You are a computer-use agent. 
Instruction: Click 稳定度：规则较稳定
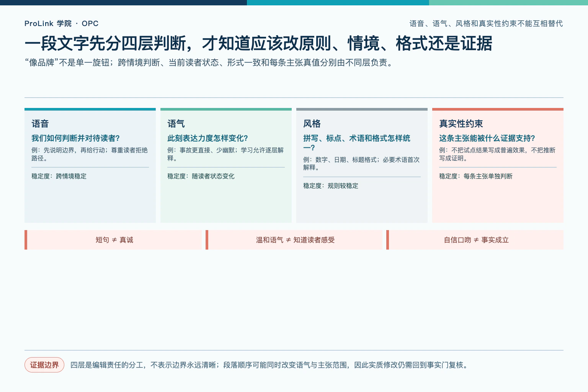[331, 186]
